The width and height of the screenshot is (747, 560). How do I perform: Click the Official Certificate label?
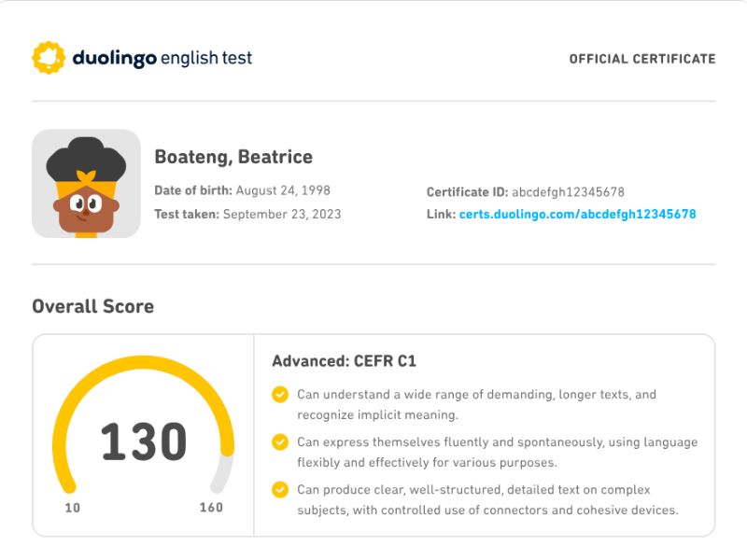tap(642, 59)
